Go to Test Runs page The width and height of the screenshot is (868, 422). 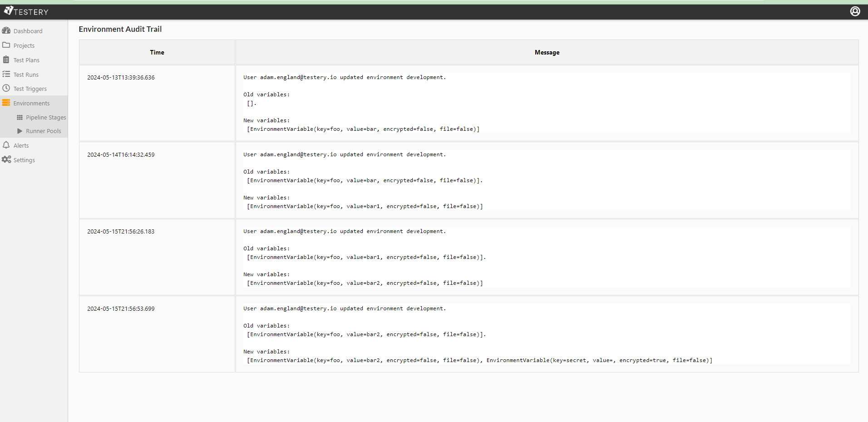26,74
